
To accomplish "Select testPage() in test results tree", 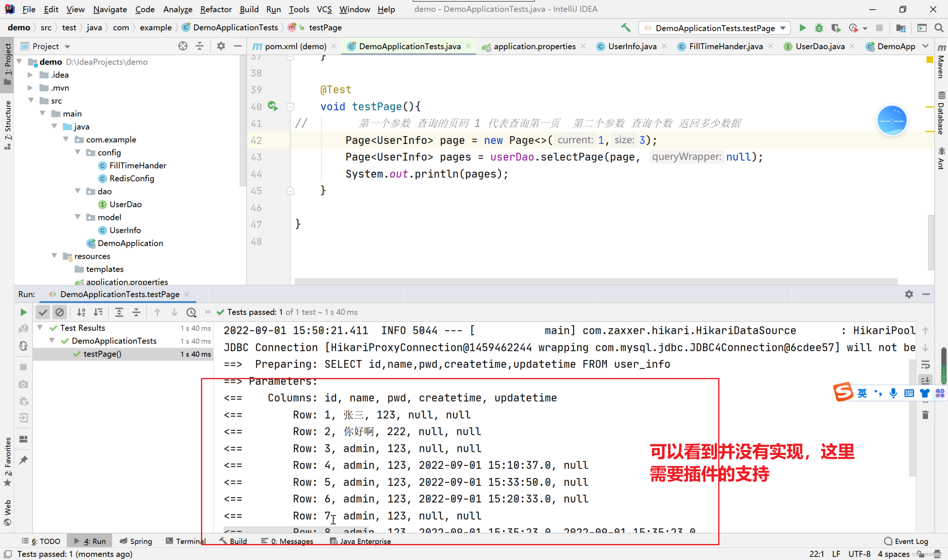I will (123, 354).
